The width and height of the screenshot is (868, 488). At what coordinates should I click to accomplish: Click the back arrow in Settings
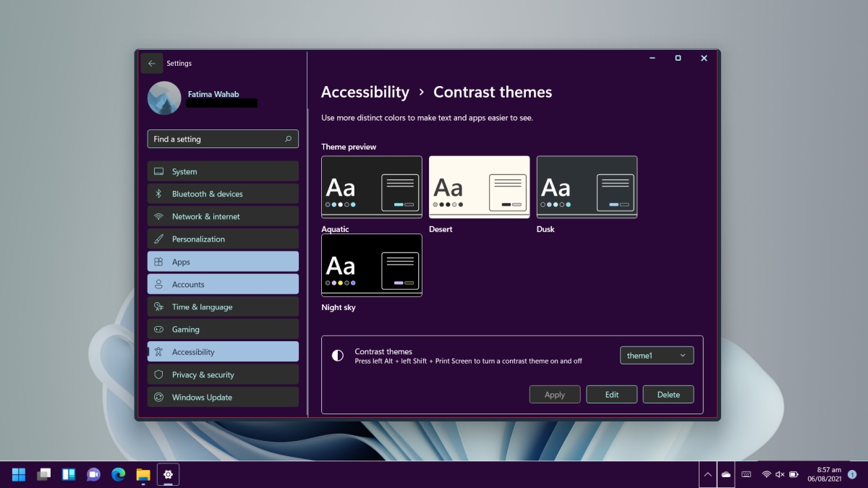point(151,64)
